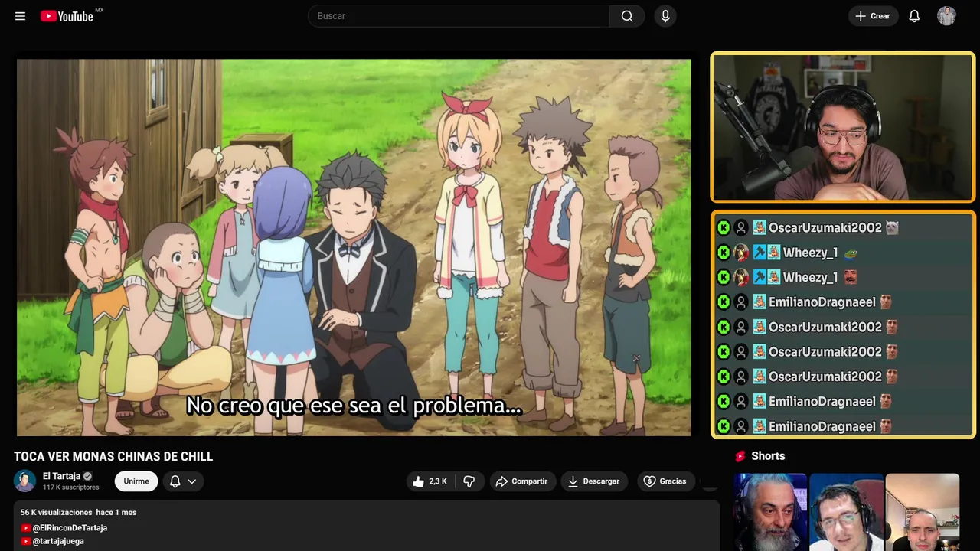Open the third Shorts thumbnail on the right
Viewport: 980px width, 551px height.
pyautogui.click(x=922, y=512)
